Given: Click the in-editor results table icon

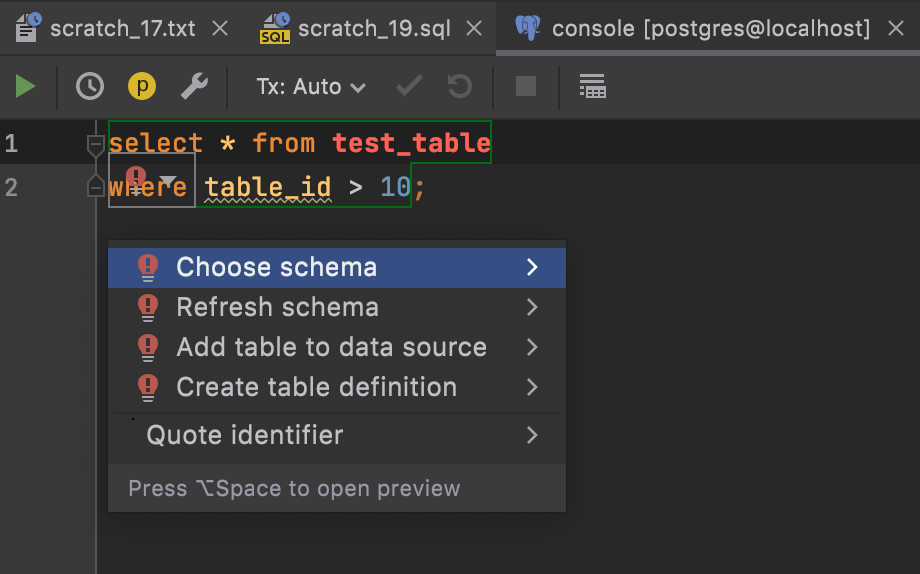Looking at the screenshot, I should pos(593,86).
